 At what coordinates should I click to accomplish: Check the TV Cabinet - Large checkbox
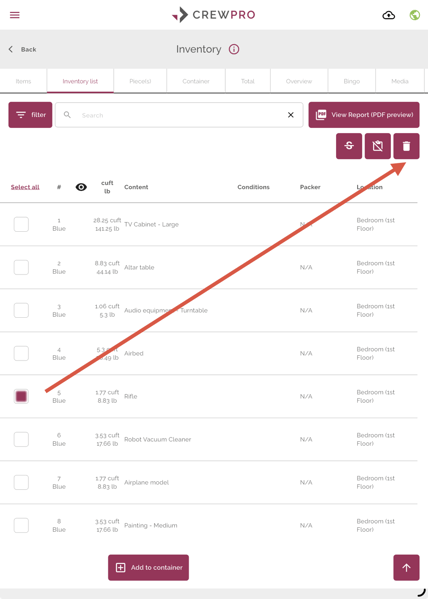point(21,224)
